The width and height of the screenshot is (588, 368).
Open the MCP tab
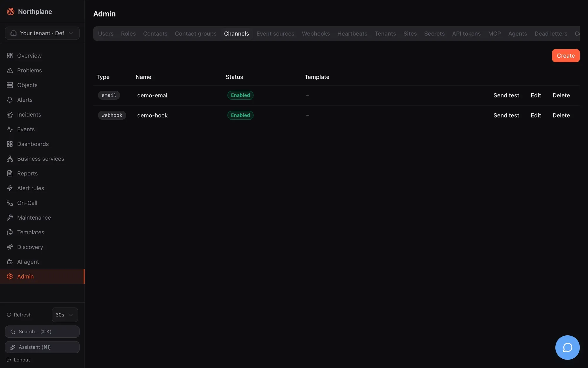(x=494, y=34)
